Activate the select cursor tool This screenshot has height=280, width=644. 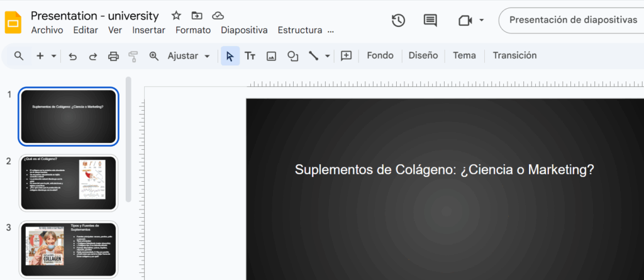click(230, 56)
